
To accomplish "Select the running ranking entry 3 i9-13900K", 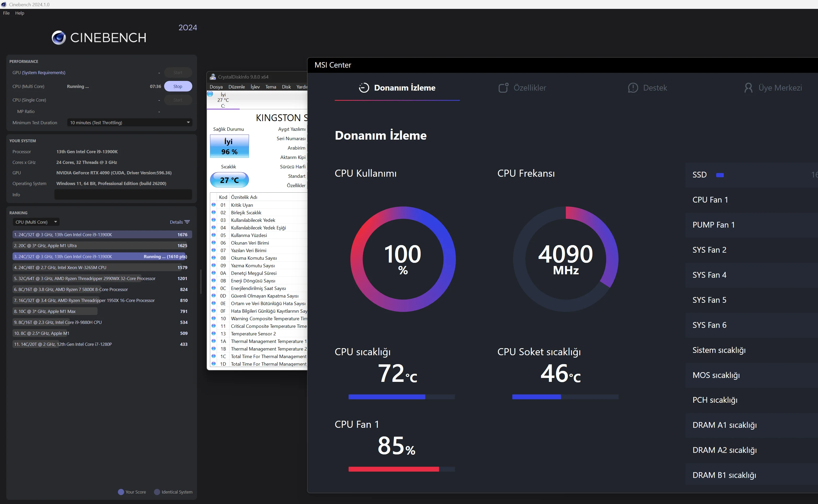I will 102,257.
